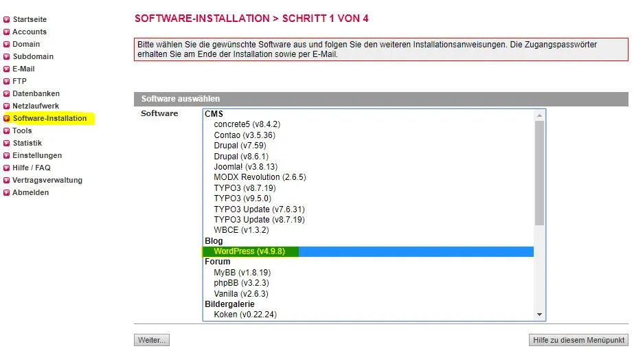634x364 pixels.
Task: Select WordPress (v4.9.8) in the list
Action: pos(368,251)
